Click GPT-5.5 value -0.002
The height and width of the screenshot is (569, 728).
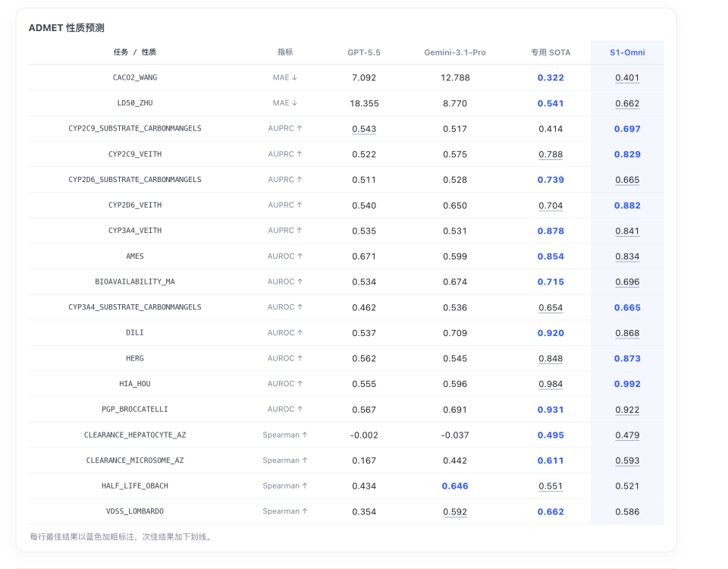[x=364, y=435]
